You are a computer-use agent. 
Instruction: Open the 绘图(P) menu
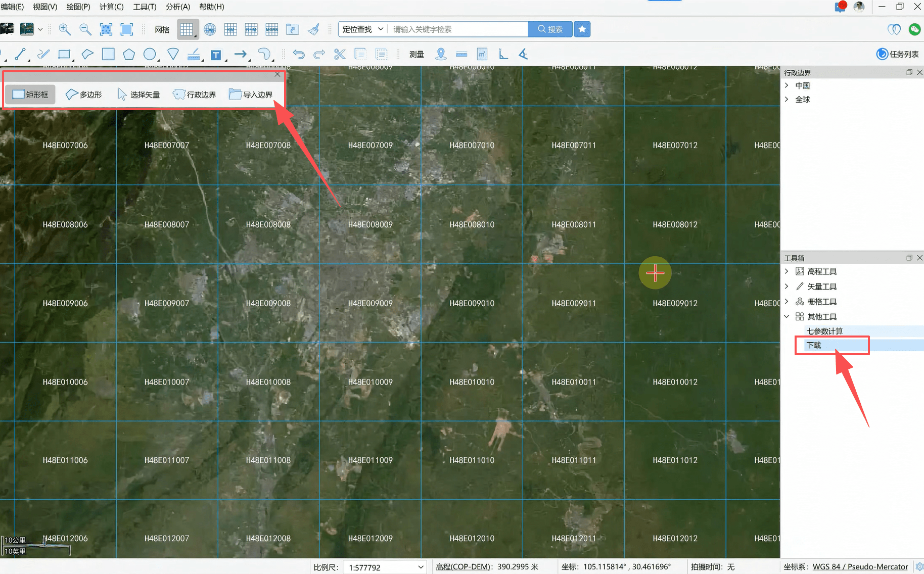78,7
